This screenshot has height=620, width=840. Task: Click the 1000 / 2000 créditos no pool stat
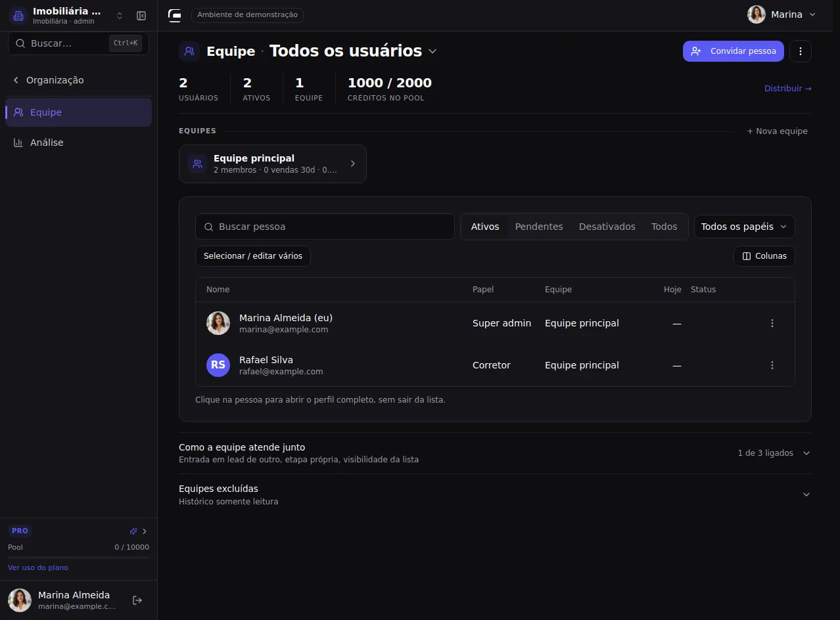coord(389,89)
